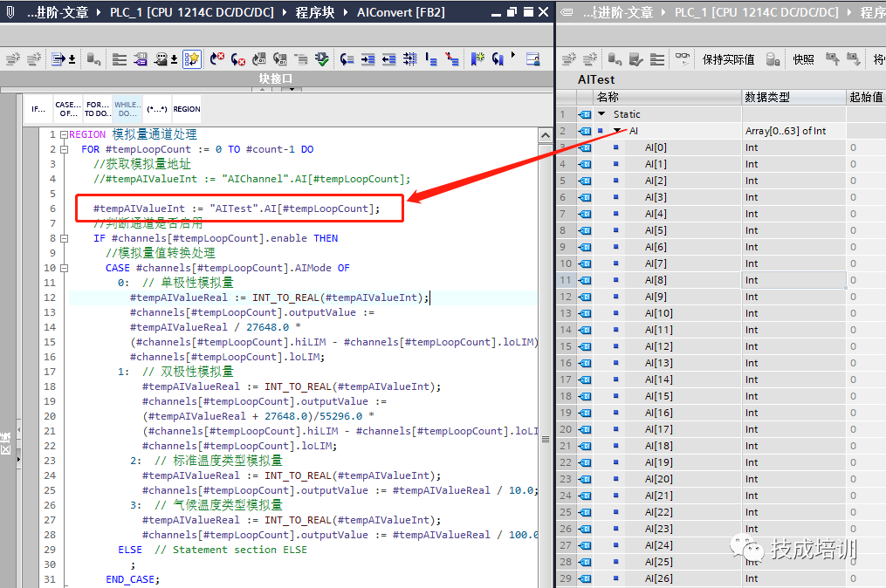Collapse the FOR loop fold on line 2
The width and height of the screenshot is (886, 588).
pos(65,150)
